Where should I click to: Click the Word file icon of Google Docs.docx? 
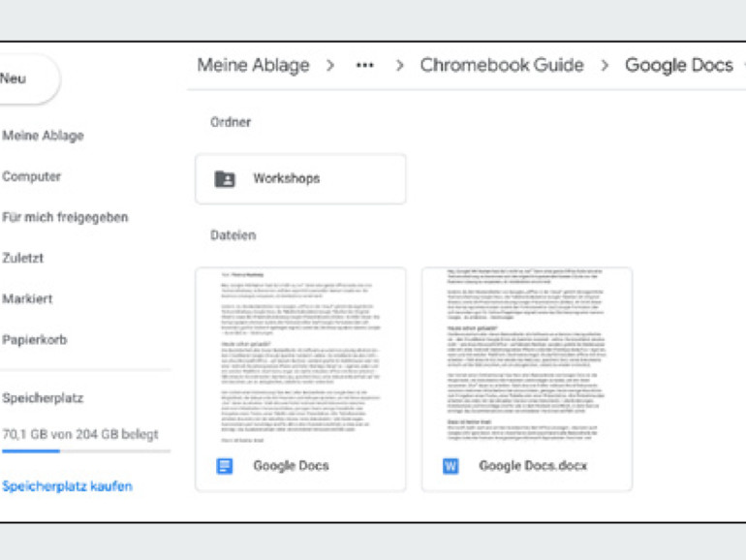[x=451, y=466]
